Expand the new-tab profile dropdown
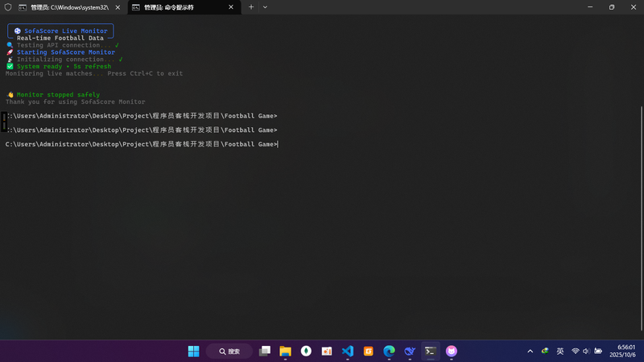 click(x=265, y=7)
